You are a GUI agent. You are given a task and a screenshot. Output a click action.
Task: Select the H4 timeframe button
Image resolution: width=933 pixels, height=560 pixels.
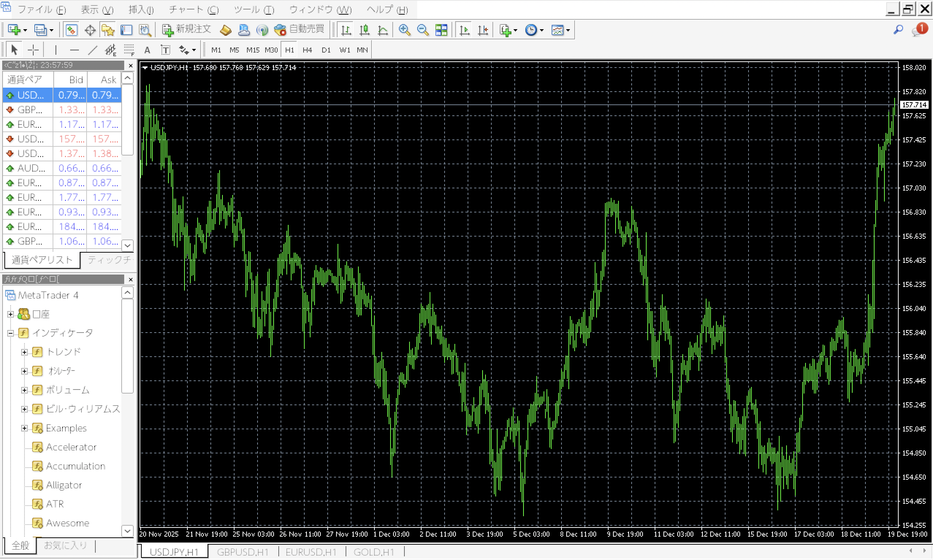click(307, 50)
